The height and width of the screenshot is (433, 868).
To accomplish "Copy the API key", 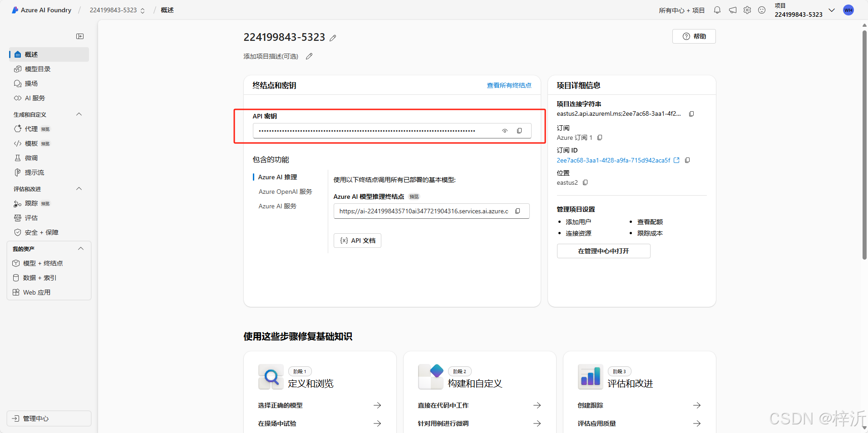I will [x=519, y=131].
